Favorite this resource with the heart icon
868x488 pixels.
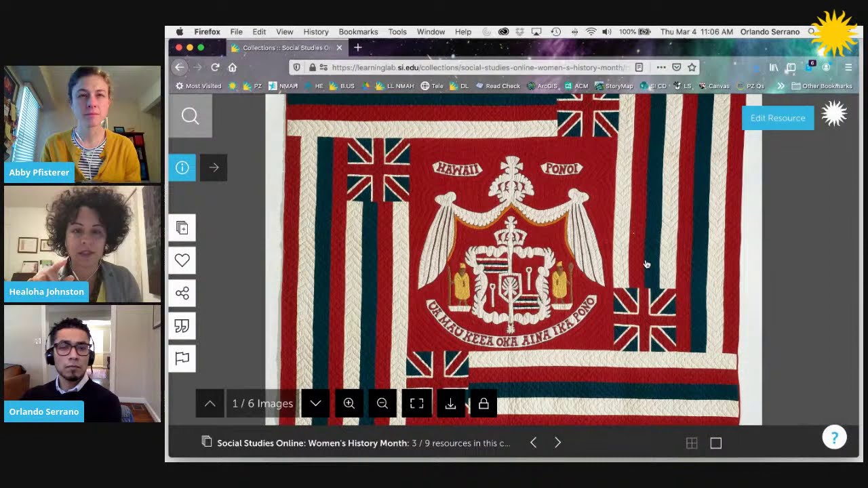[182, 260]
